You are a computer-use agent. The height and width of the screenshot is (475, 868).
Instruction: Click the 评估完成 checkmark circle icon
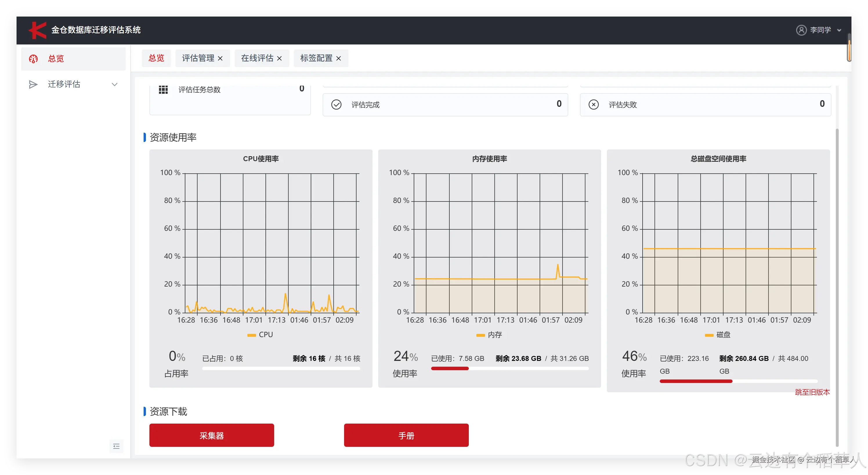point(336,105)
